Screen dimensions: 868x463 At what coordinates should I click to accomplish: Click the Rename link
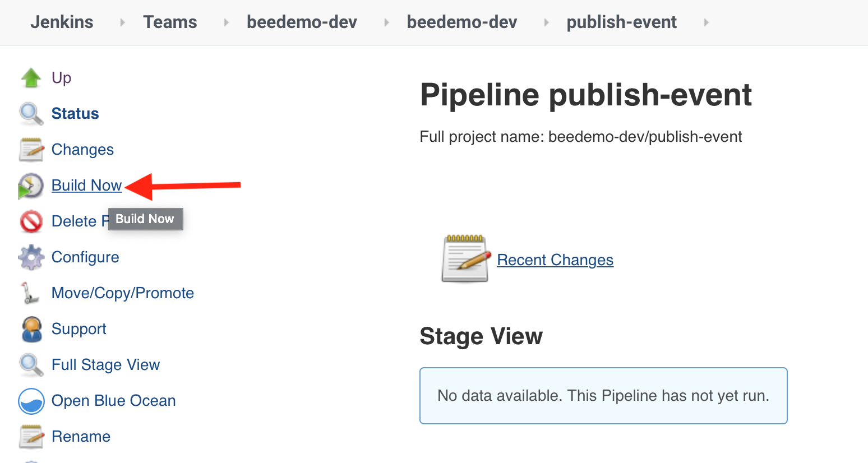[81, 437]
